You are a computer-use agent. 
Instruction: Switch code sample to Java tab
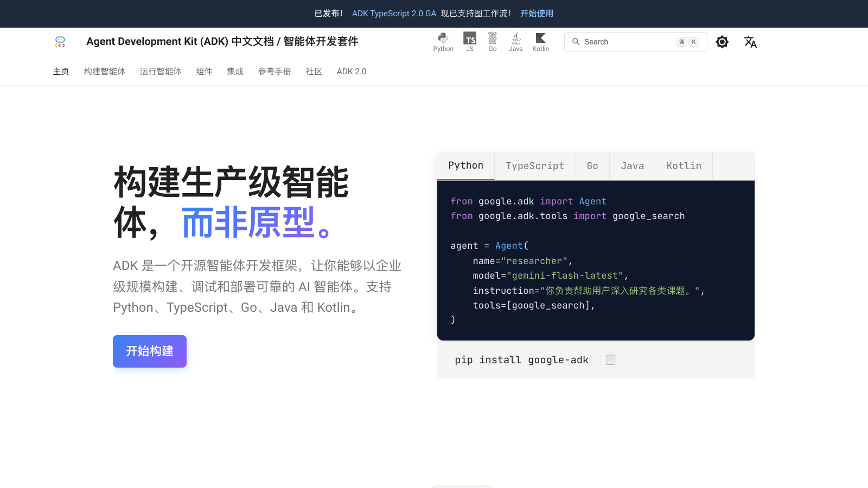[x=633, y=166]
